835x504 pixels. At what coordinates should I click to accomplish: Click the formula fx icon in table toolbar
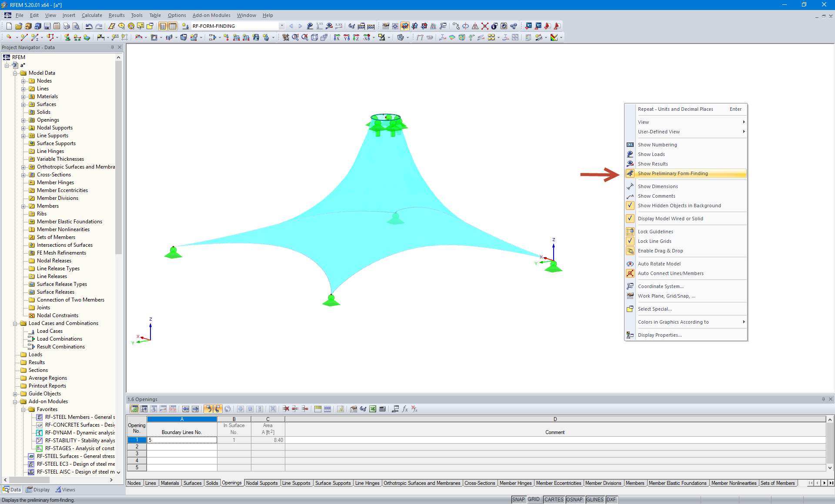[405, 409]
